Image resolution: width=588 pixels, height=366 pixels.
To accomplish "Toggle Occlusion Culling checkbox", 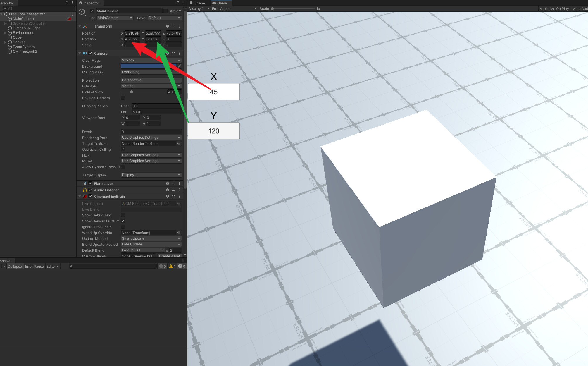I will pos(123,149).
